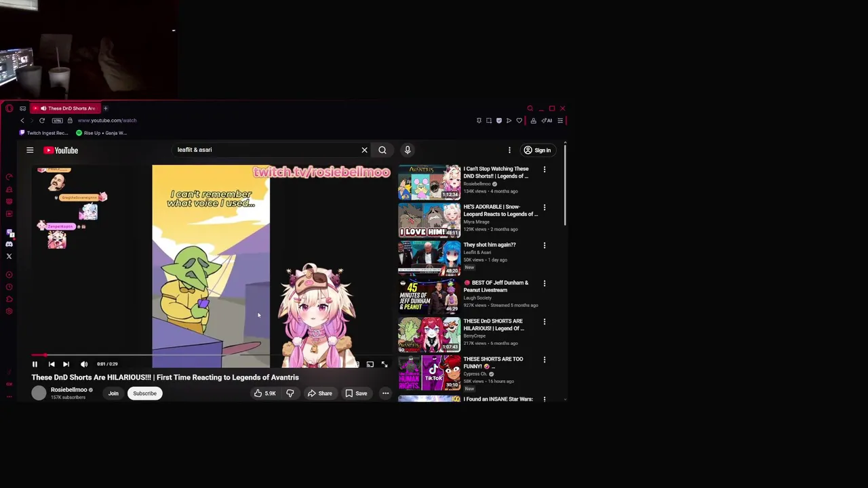Open the ad blocker shield icon
This screenshot has height=488, width=868.
(x=499, y=121)
